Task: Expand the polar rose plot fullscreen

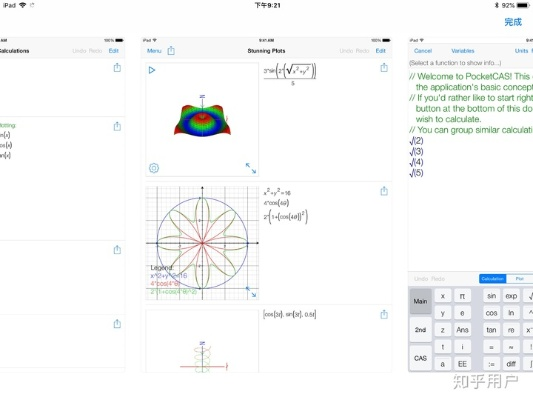Action: [x=251, y=292]
